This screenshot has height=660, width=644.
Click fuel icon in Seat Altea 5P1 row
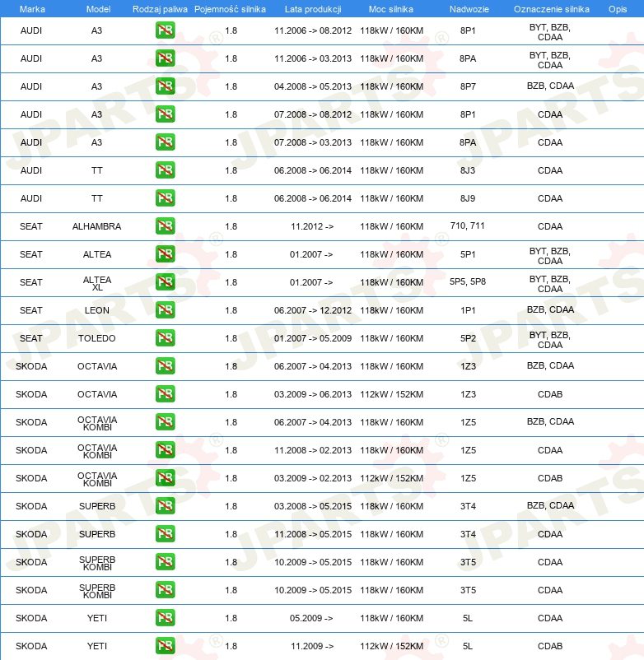click(x=165, y=254)
